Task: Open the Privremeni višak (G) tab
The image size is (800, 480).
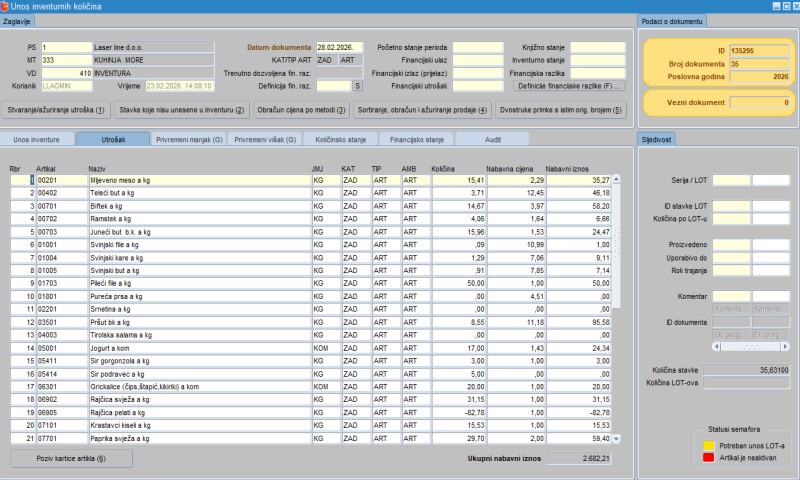Action: coord(265,139)
